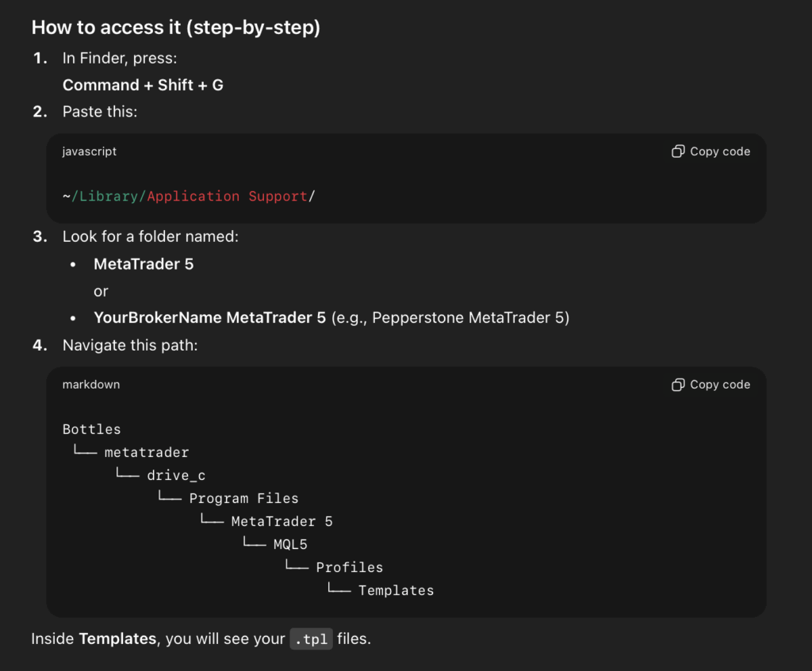Click the "markdown" language label
The height and width of the screenshot is (671, 812).
(91, 385)
